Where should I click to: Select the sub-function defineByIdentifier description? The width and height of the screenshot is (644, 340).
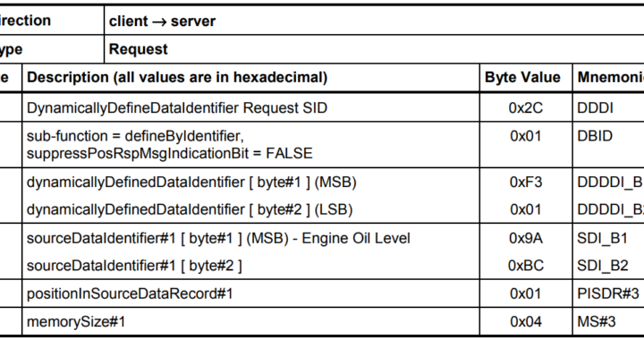pos(170,145)
